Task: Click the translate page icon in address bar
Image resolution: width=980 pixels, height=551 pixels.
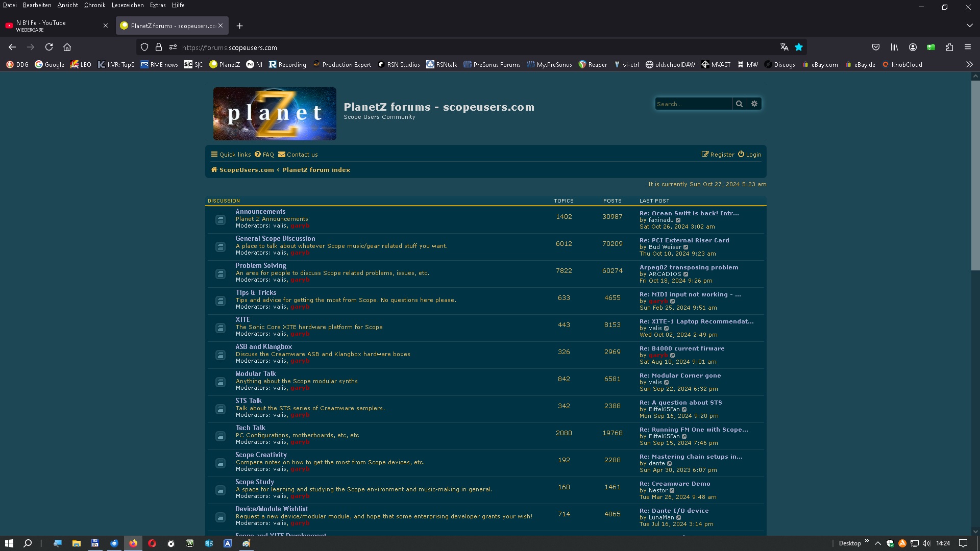Action: pos(785,47)
